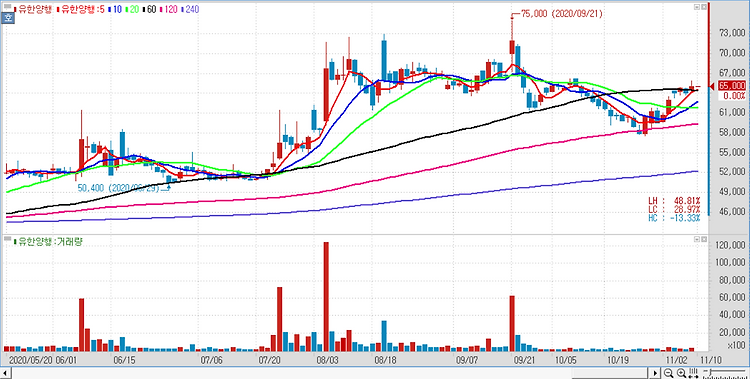Click the 75,000 (2020/09/21) high label
Viewport: 750px width, 379px height.
pos(561,14)
